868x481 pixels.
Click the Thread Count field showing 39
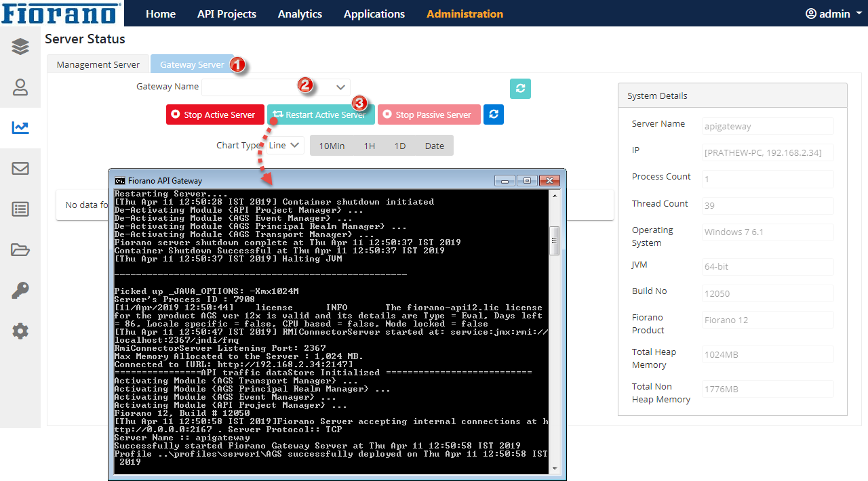[768, 205]
